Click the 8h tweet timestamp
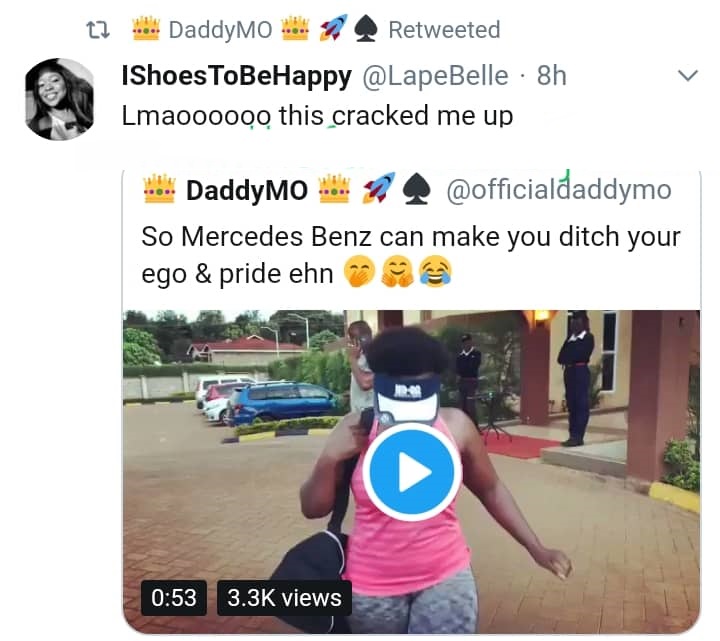Viewport: 720px width, 641px height. (552, 76)
